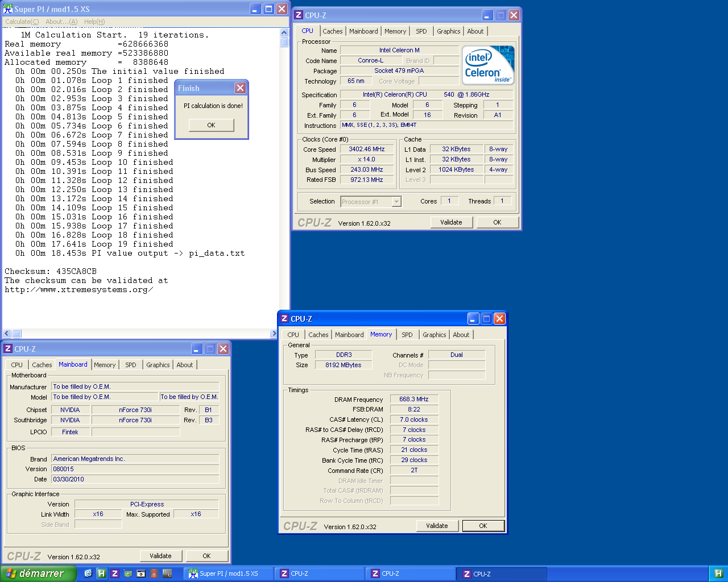Click the BIOS Brand 'American Megatrends Inc.'
The image size is (728, 582).
pos(135,459)
